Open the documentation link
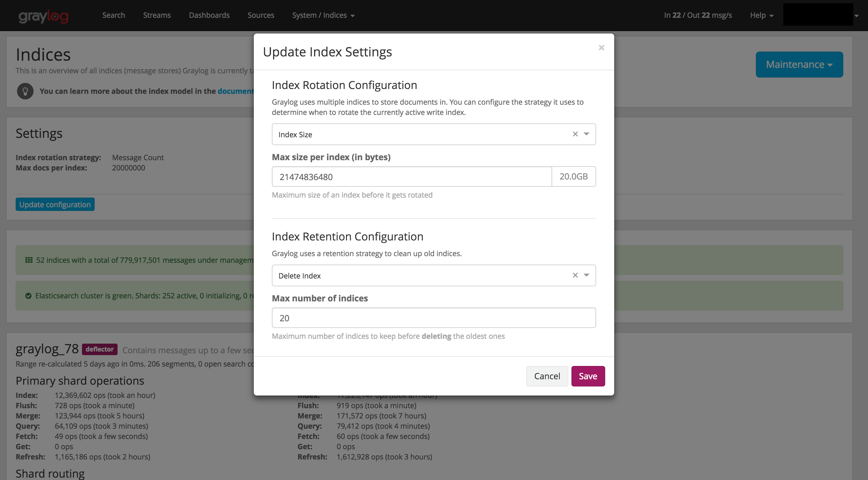 pyautogui.click(x=235, y=91)
